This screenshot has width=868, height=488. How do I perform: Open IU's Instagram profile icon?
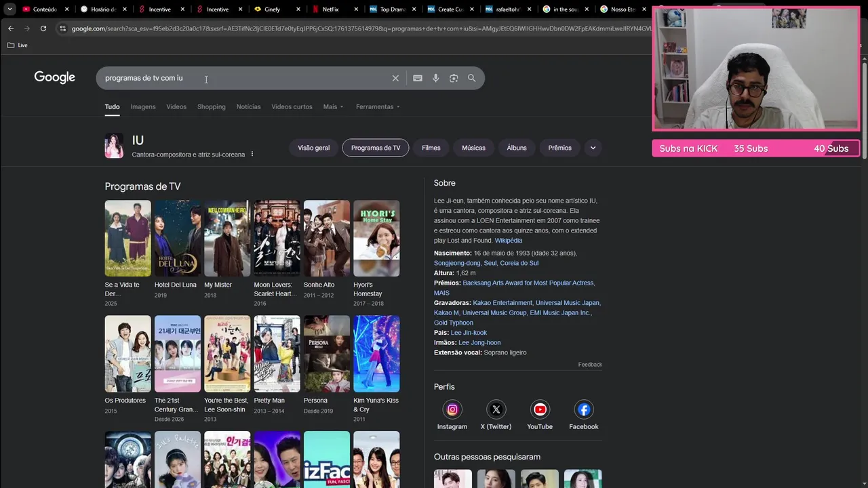(x=452, y=409)
